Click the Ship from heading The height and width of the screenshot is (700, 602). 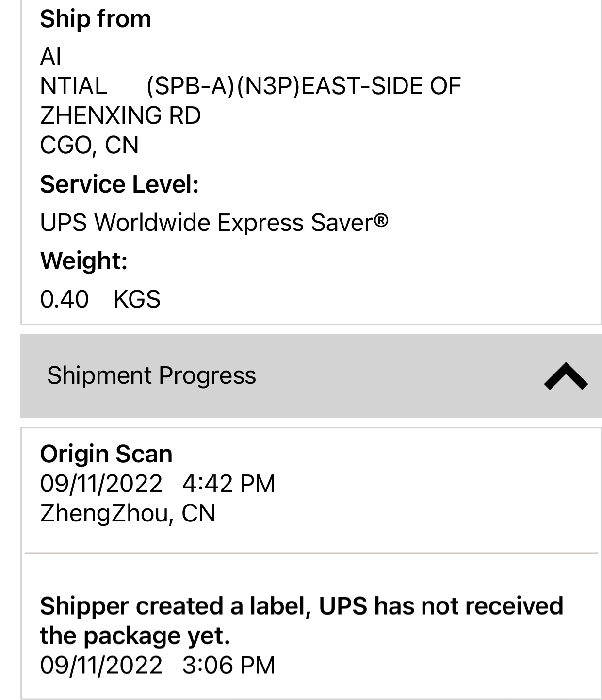coord(96,19)
